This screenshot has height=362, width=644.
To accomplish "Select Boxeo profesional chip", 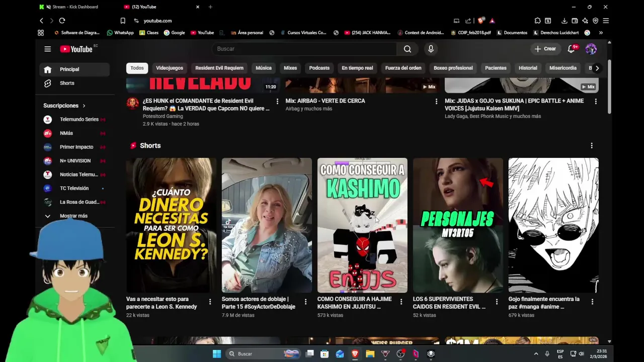I will pyautogui.click(x=453, y=68).
